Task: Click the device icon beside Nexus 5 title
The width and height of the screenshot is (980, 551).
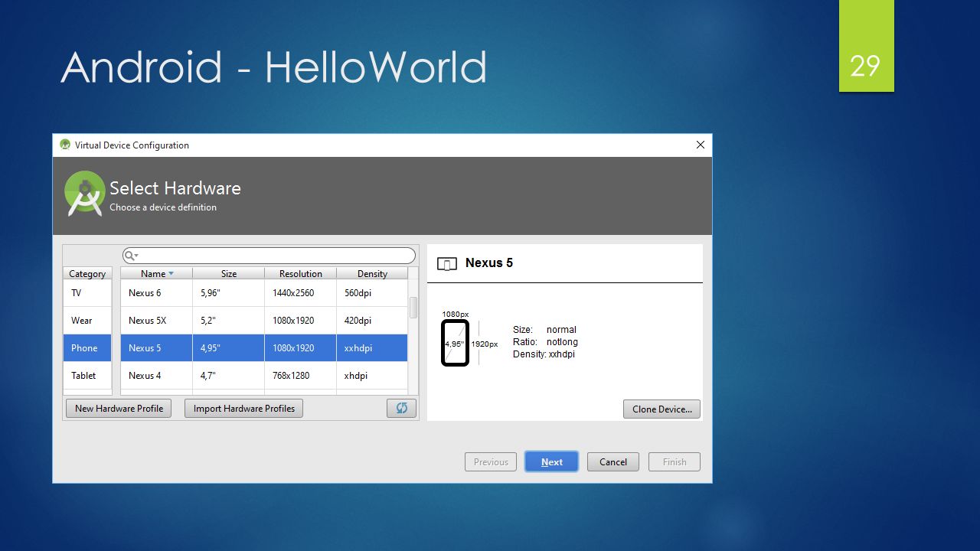Action: (x=446, y=264)
